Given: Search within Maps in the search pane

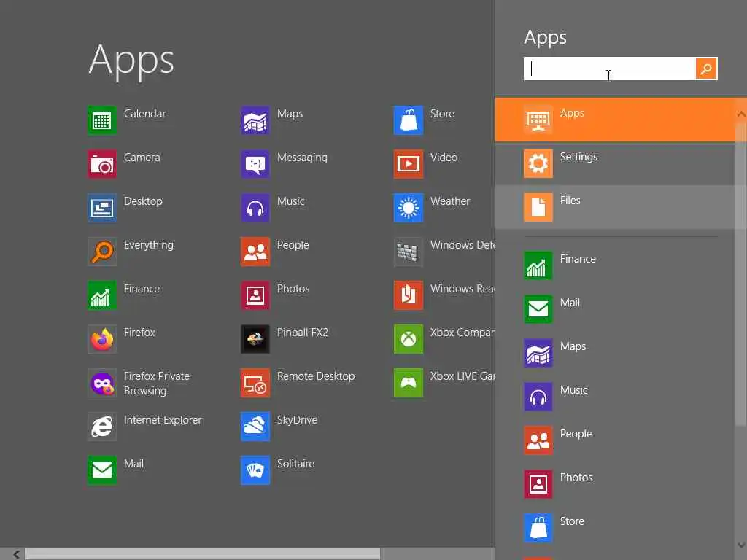Looking at the screenshot, I should click(x=616, y=353).
